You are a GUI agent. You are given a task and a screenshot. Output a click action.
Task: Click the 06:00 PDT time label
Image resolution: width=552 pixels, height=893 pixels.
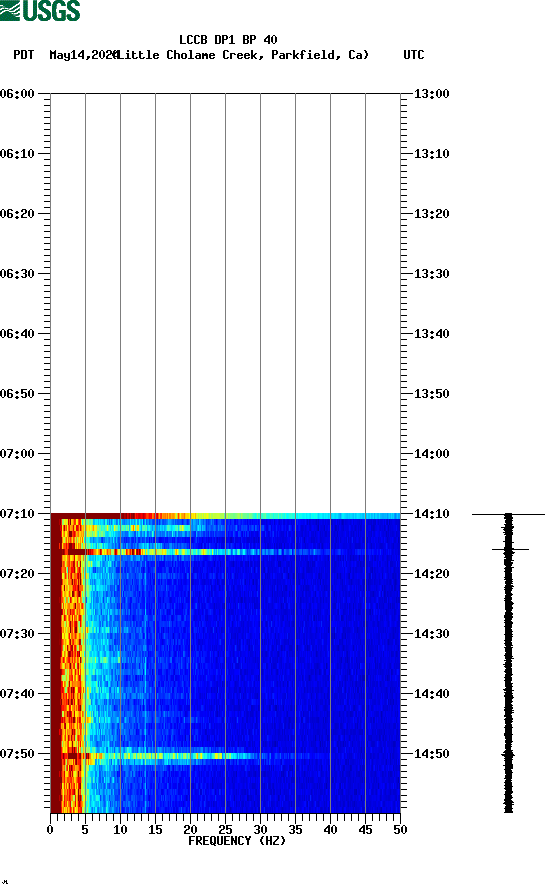17,93
